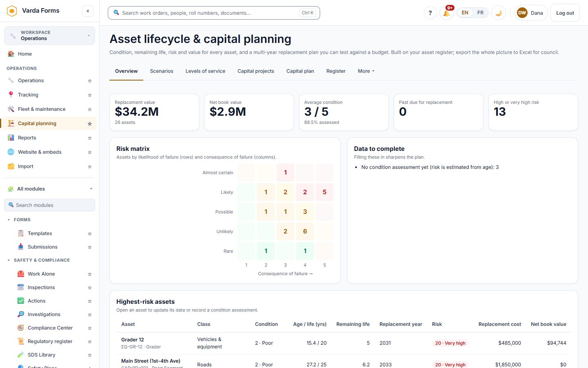Click the Varda Forms hexagon logo

(x=12, y=11)
